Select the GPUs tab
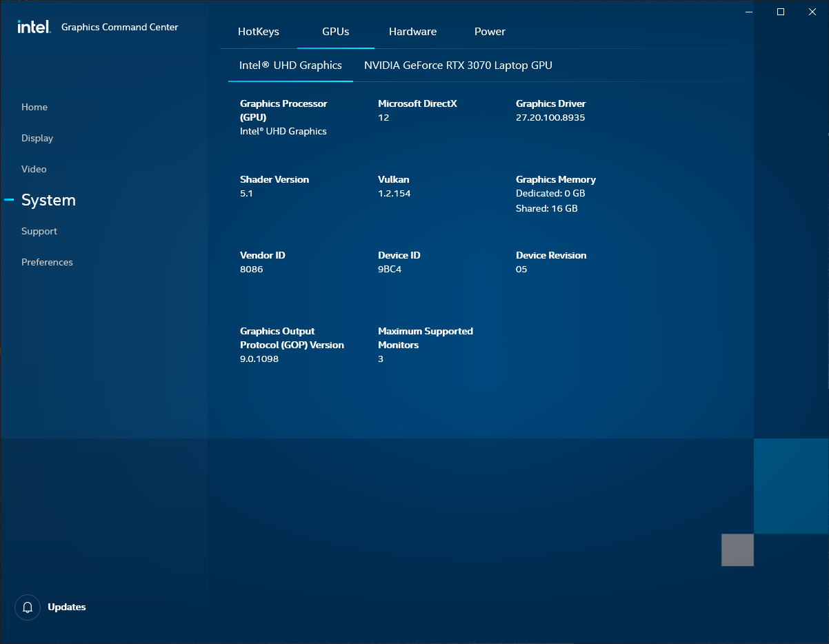Image resolution: width=829 pixels, height=644 pixels. point(336,32)
